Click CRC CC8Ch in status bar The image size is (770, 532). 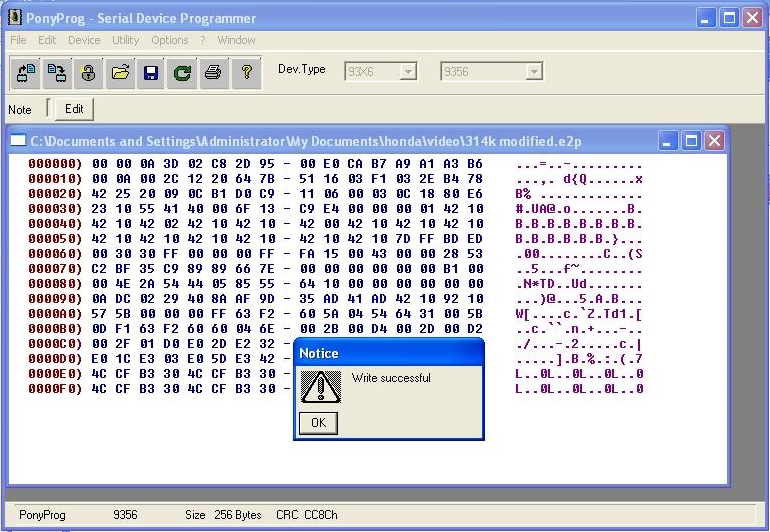[x=306, y=515]
